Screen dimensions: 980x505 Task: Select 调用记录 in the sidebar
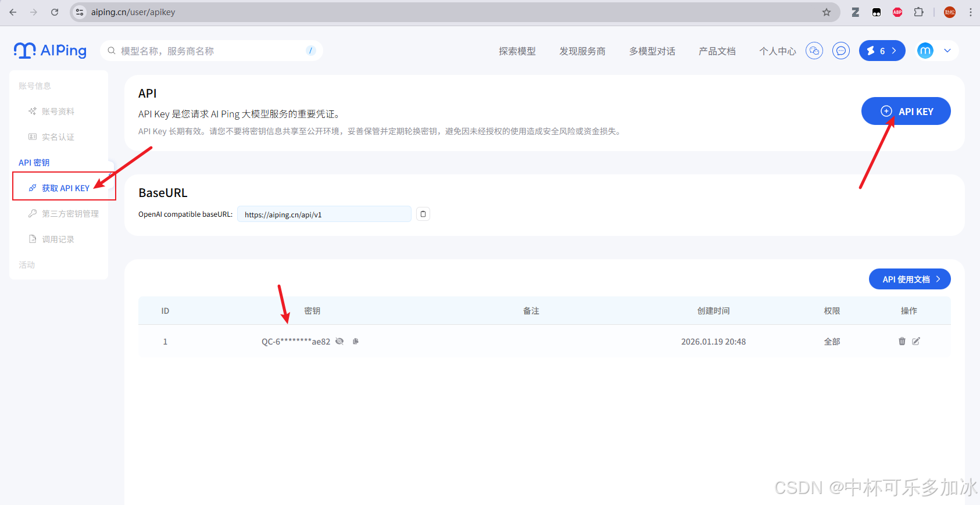[58, 239]
